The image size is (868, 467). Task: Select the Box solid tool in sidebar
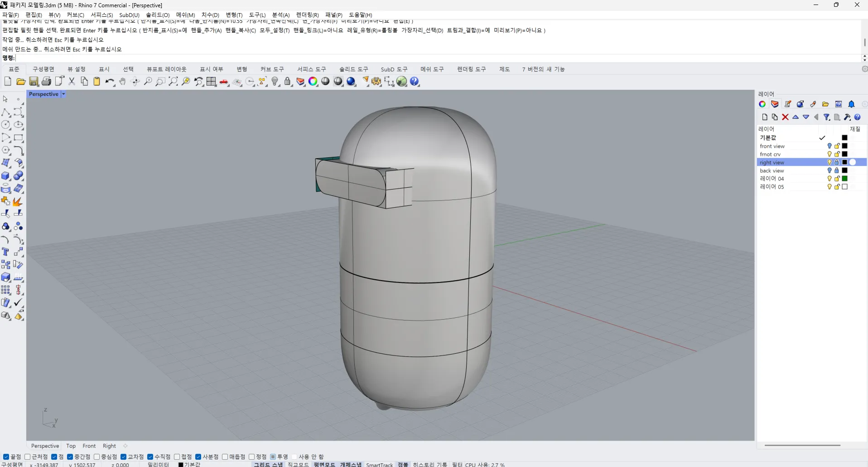coord(6,176)
